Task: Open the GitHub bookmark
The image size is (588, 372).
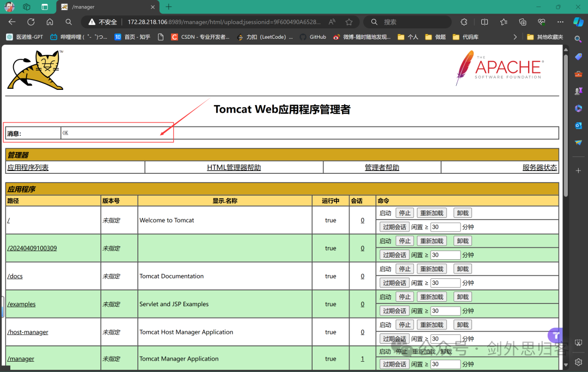Action: [x=313, y=36]
